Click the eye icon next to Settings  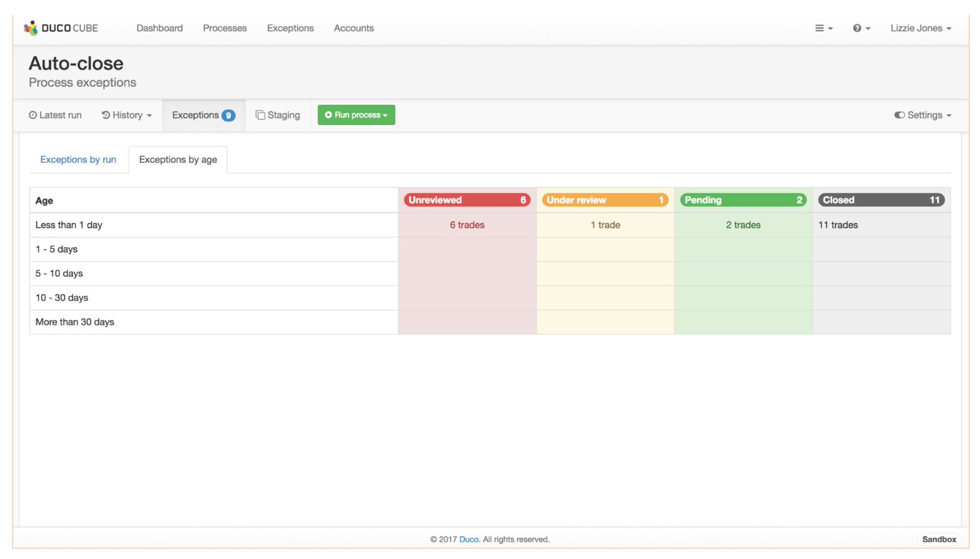click(x=900, y=115)
